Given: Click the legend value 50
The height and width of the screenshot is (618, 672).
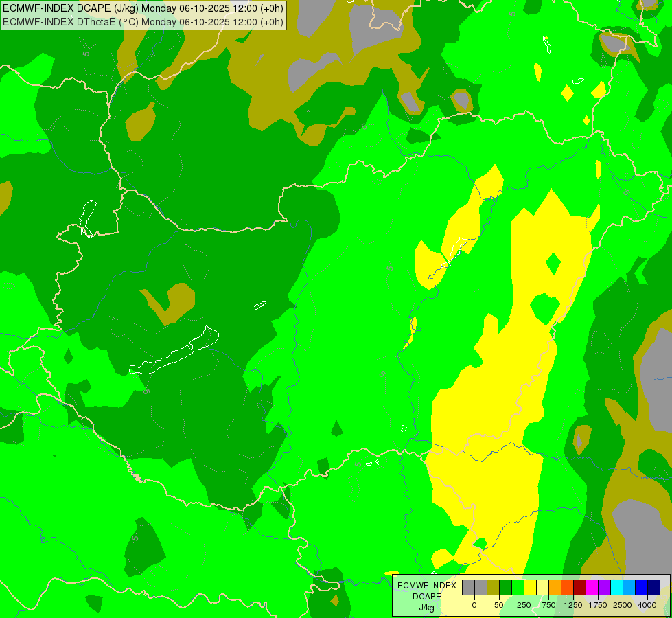Looking at the screenshot, I should (499, 605).
